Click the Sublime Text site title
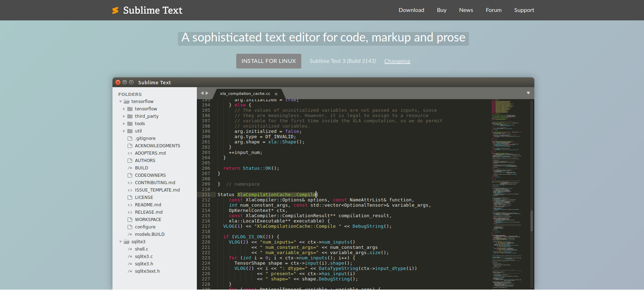The height and width of the screenshot is (291, 644). (153, 11)
